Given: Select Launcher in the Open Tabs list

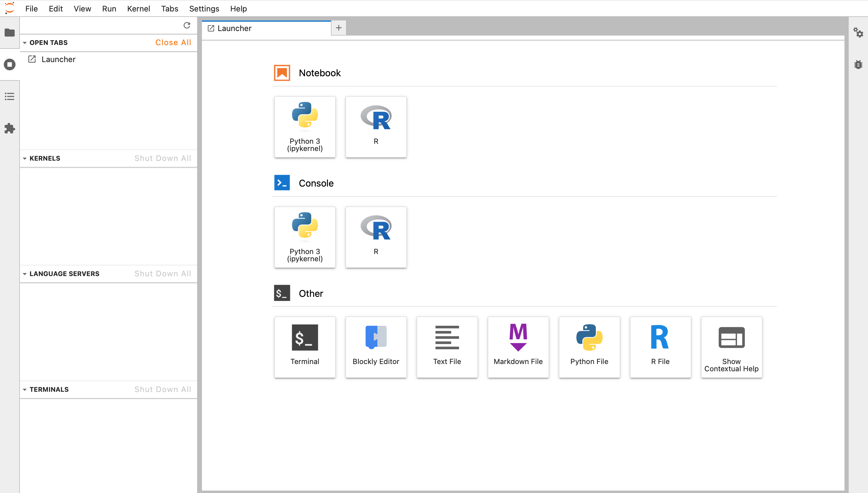Looking at the screenshot, I should coord(108,59).
